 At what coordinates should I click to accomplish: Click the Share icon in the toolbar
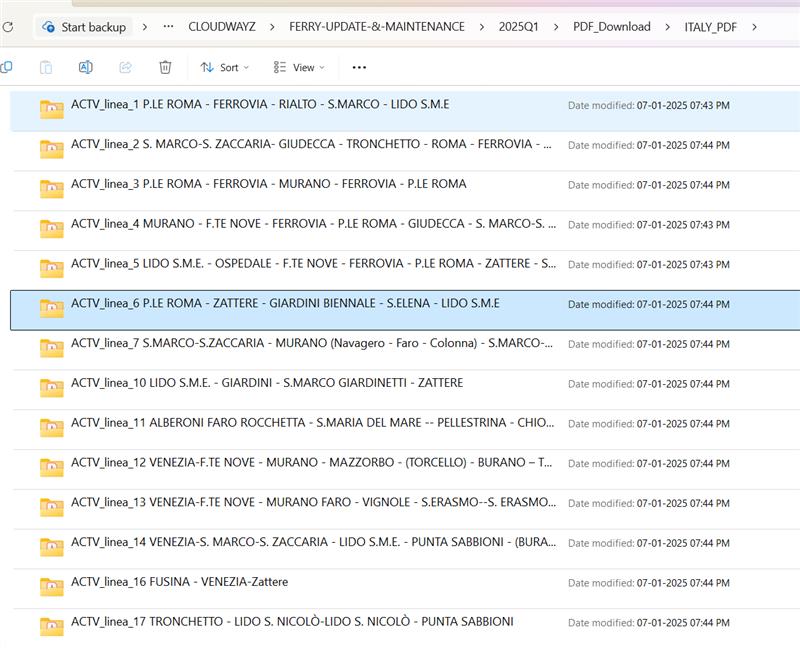pos(125,67)
